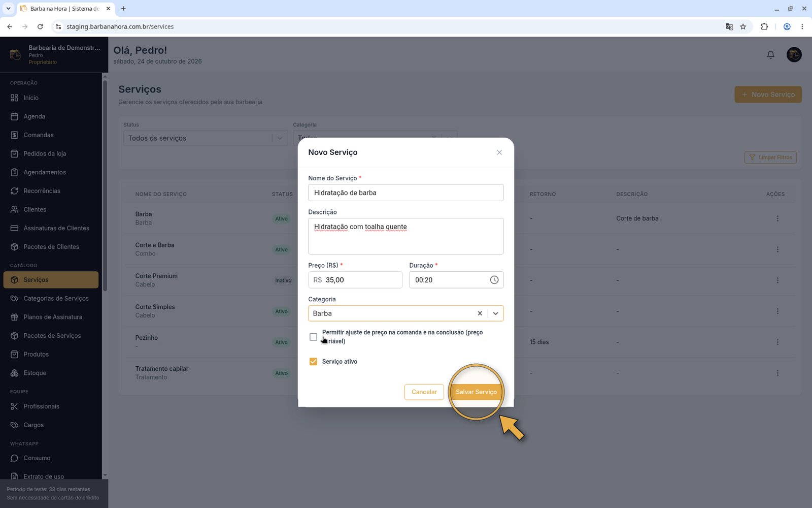Viewport: 812px width, 508px height.
Task: Expand the Categoria dropdown in the dialog
Action: (496, 313)
